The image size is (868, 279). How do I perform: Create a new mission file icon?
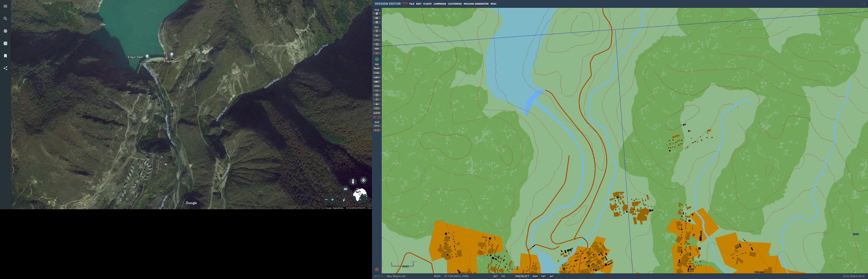point(377,14)
